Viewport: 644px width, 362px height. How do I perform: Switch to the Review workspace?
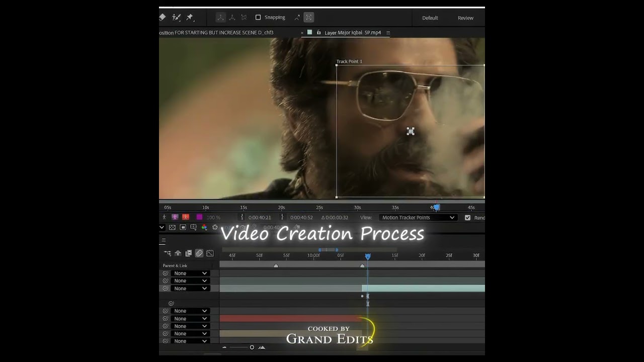coord(465,18)
